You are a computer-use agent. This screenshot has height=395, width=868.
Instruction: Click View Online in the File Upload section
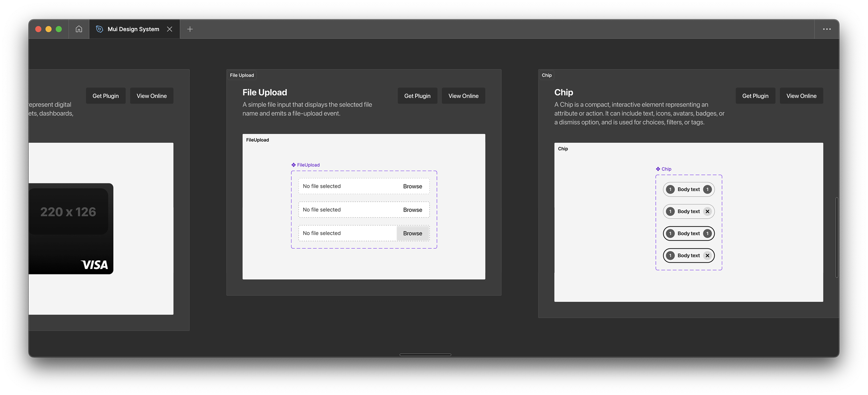(x=463, y=96)
